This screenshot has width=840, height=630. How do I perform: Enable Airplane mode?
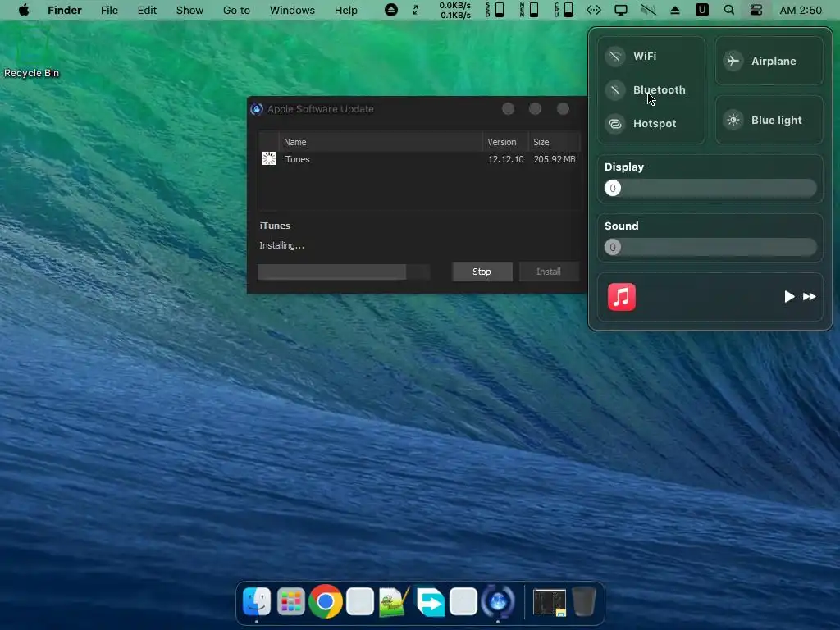(769, 61)
